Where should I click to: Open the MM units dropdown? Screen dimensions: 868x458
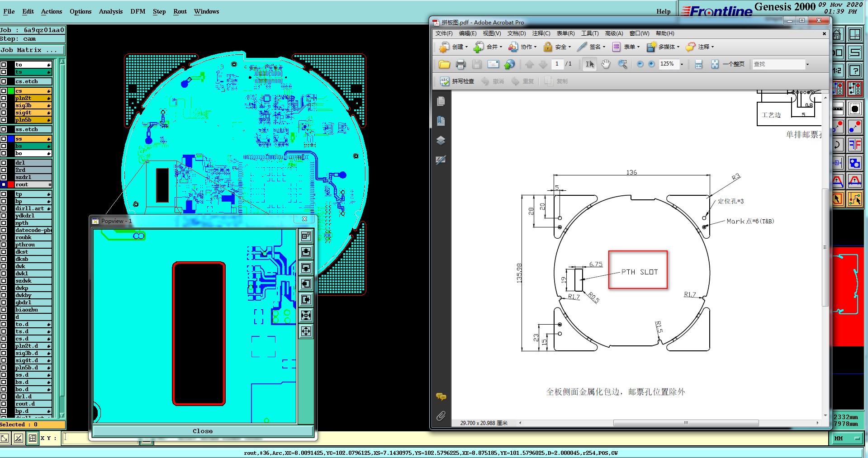pos(847,438)
